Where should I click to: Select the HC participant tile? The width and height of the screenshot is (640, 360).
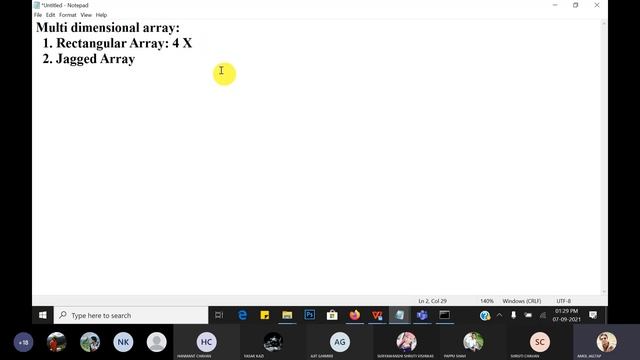(207, 343)
